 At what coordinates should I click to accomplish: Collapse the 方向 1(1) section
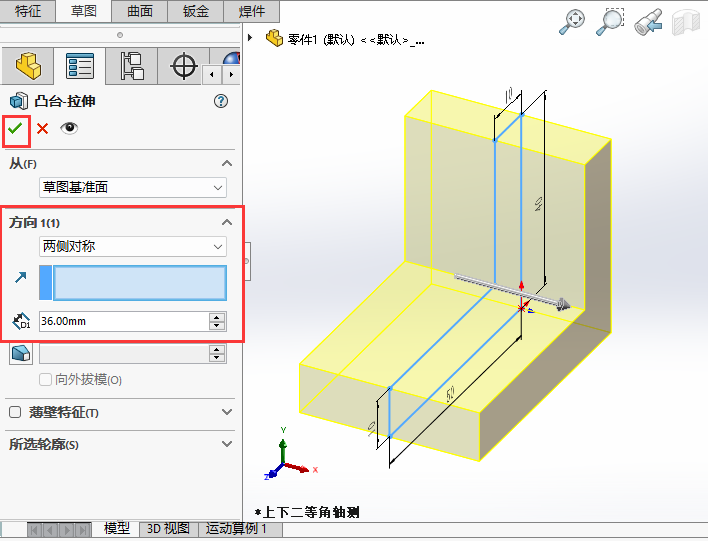[227, 222]
